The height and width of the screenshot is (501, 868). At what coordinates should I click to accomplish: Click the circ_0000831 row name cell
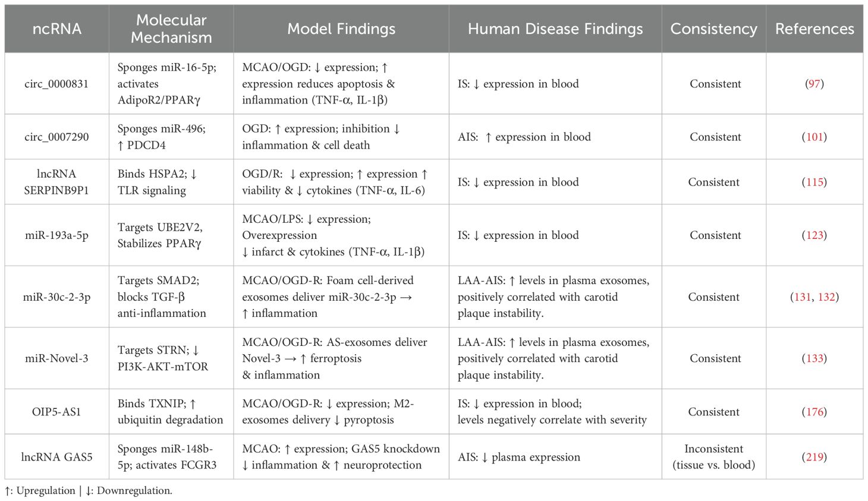[x=56, y=84]
